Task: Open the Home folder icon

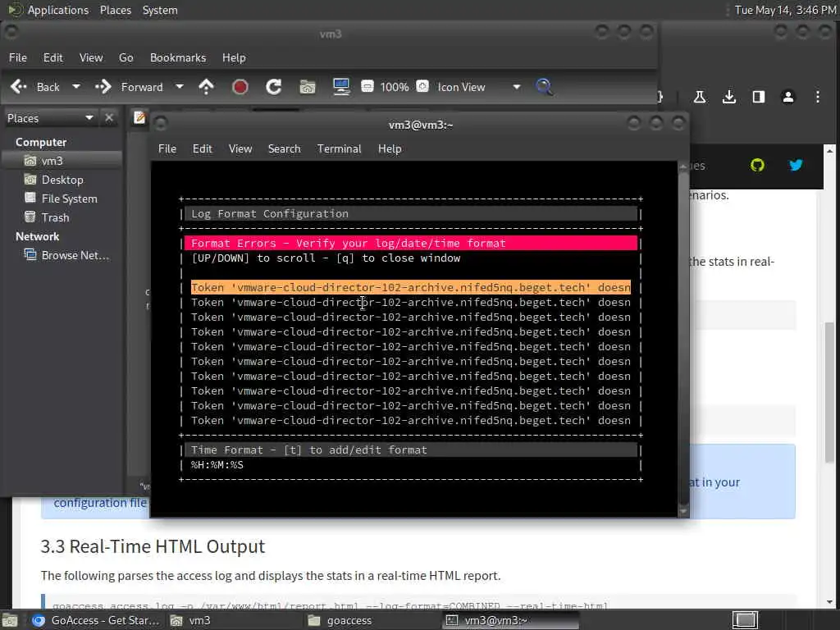Action: pos(308,87)
